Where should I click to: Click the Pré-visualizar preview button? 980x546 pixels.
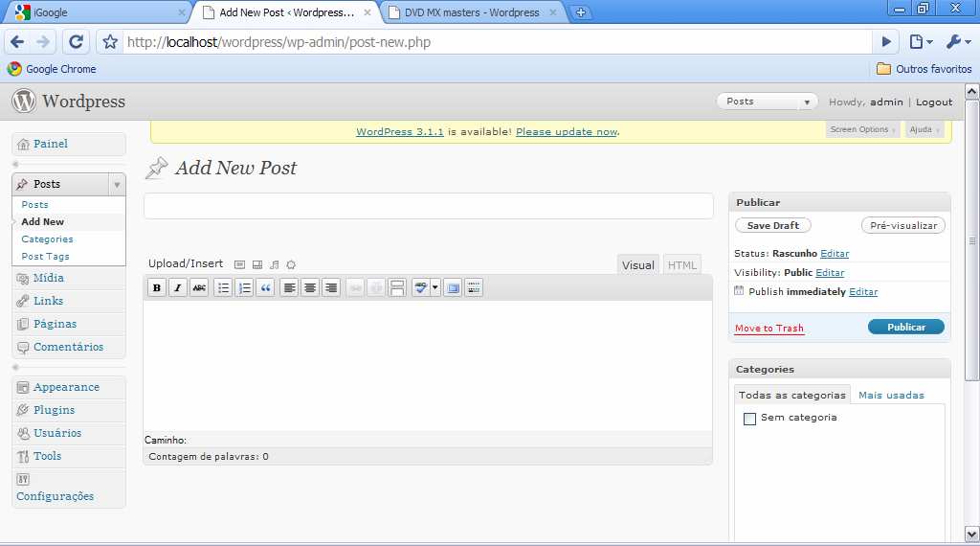pyautogui.click(x=903, y=225)
